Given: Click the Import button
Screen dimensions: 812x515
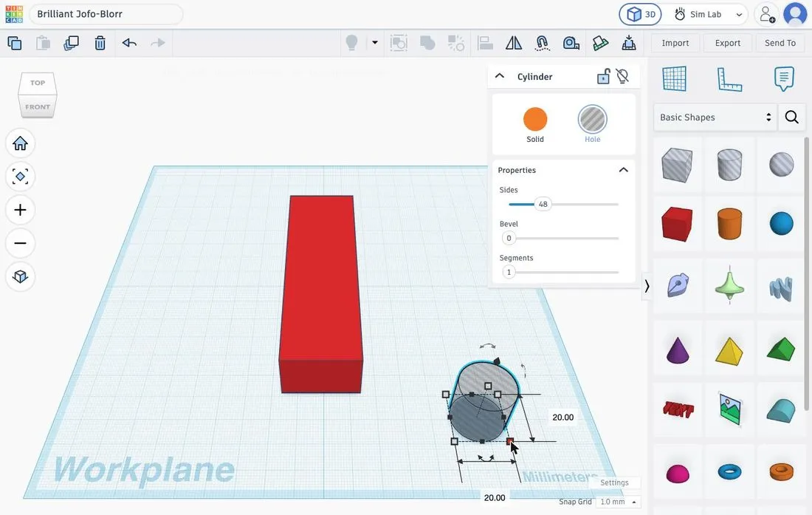Looking at the screenshot, I should (x=675, y=43).
